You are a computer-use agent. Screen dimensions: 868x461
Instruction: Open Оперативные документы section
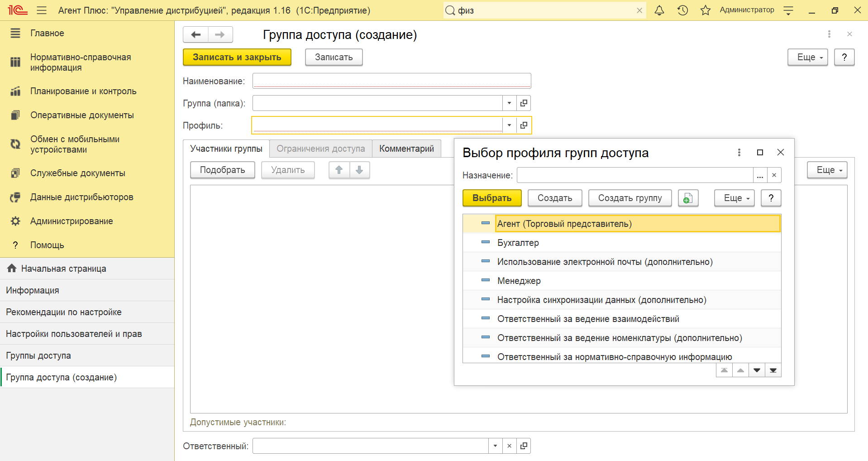coord(87,115)
